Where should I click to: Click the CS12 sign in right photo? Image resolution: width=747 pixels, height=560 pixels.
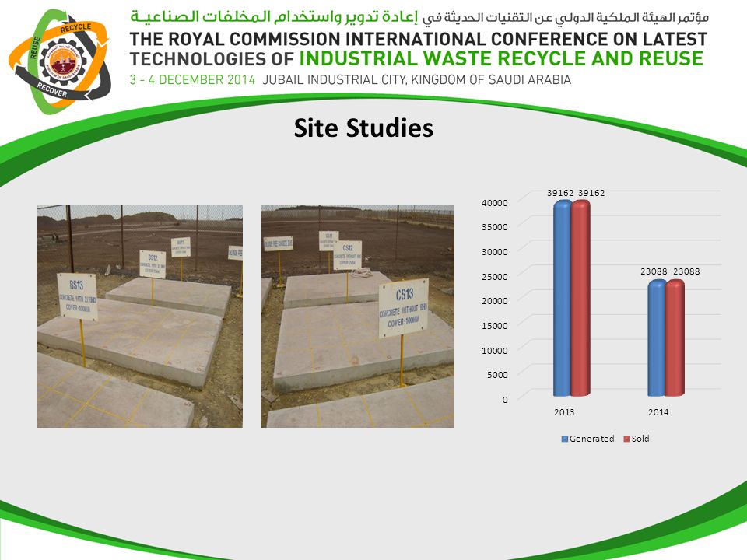coord(348,255)
